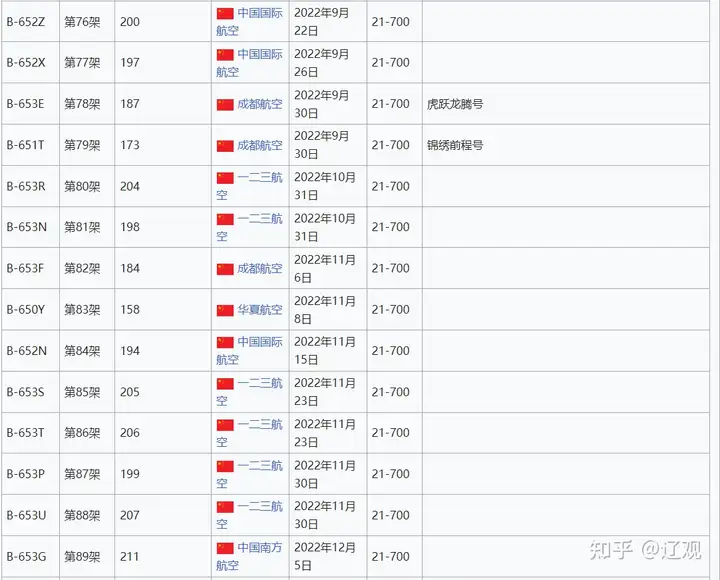Select registration cell B-652N
Screen dimensions: 720x580
click(x=30, y=350)
